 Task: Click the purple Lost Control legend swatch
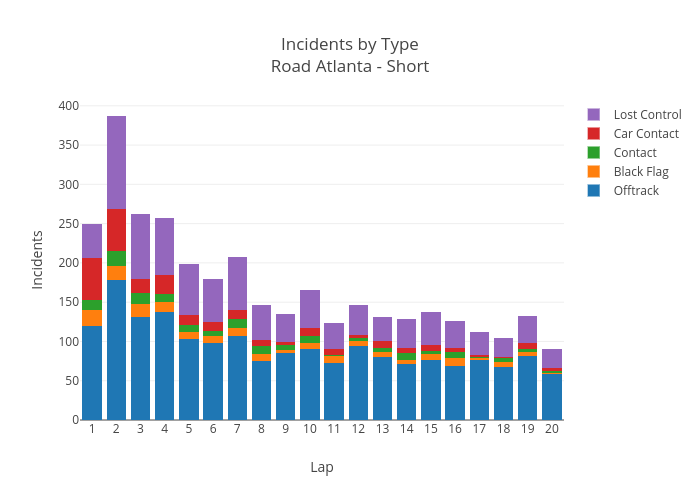[x=593, y=115]
